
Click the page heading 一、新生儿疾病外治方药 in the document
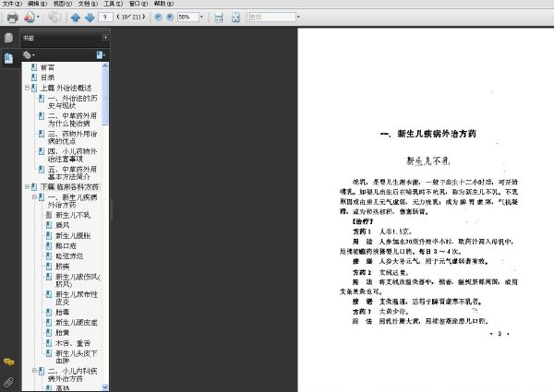(x=428, y=134)
